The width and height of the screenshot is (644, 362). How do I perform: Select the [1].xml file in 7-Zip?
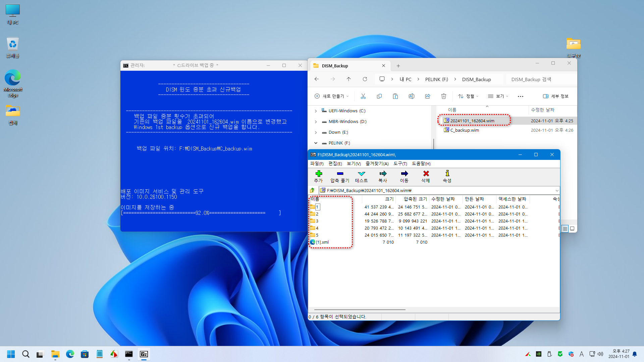(319, 242)
